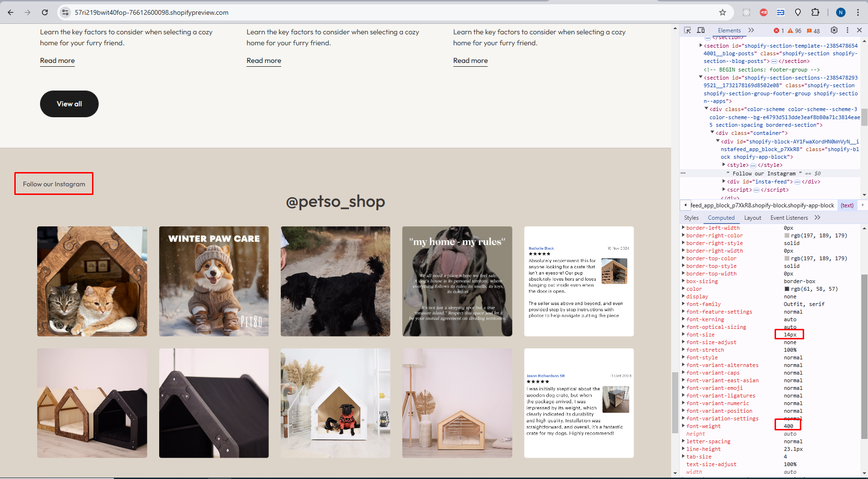Go forward in browser history

(x=28, y=12)
